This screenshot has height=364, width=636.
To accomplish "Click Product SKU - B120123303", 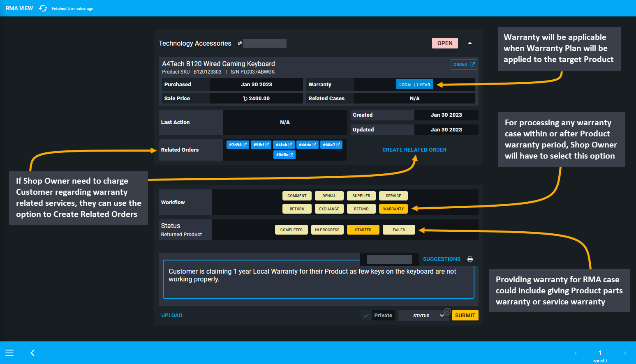I will (192, 72).
